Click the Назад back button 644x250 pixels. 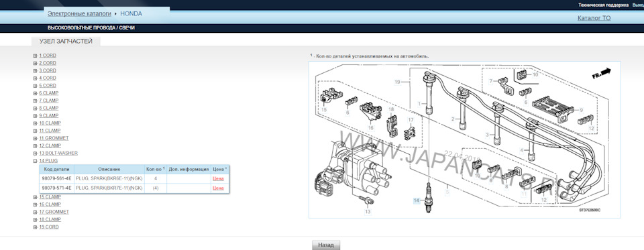point(326,245)
